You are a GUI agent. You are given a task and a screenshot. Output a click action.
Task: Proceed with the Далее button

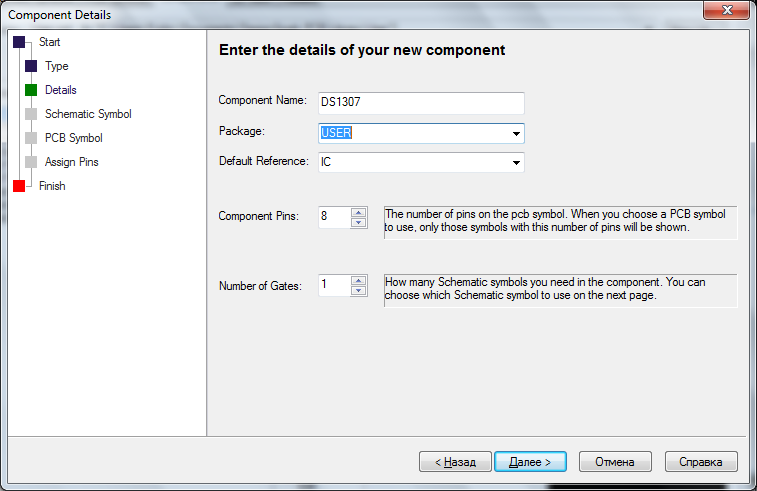[530, 461]
